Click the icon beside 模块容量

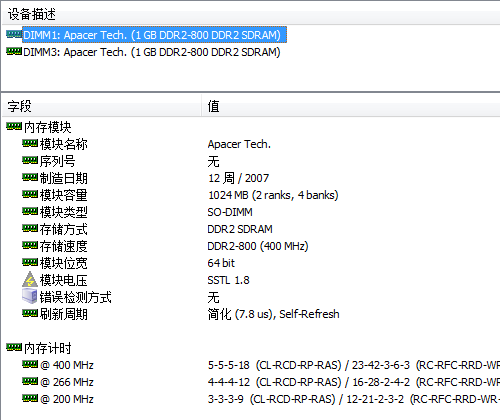pyautogui.click(x=30, y=194)
